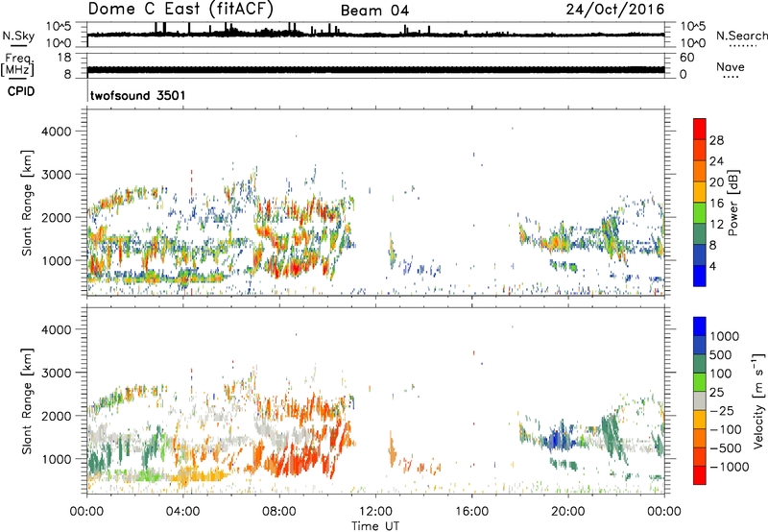
Task: Click '2000' tick on the power panel
Action: [x=56, y=217]
